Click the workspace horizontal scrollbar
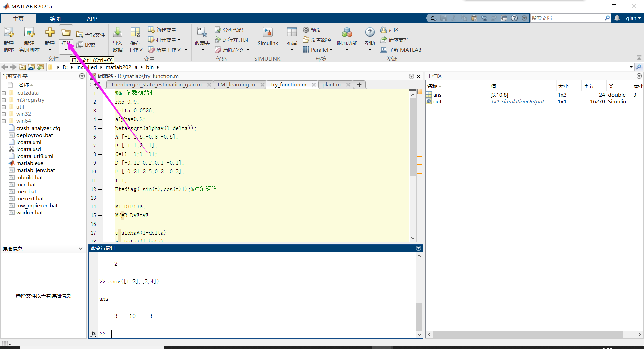The image size is (644, 349). [x=528, y=335]
